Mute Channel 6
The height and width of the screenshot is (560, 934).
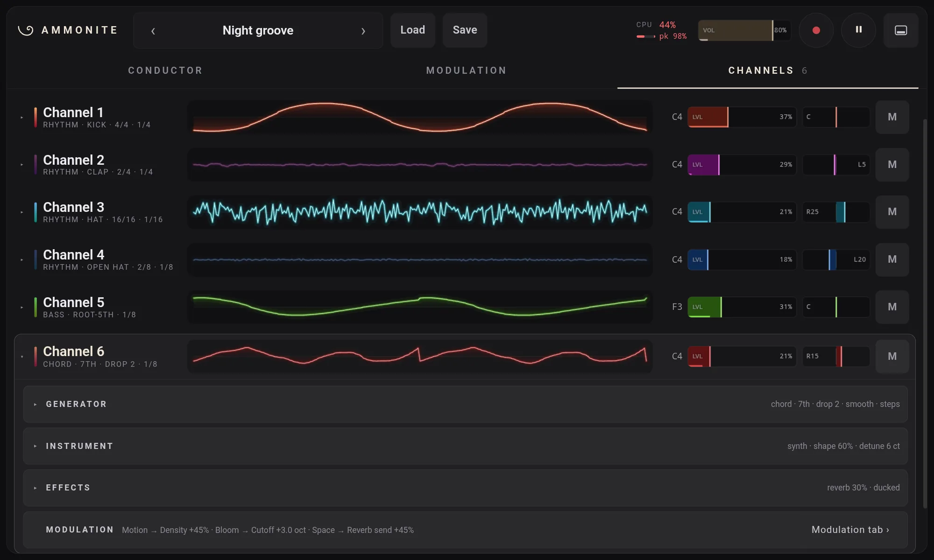click(892, 357)
